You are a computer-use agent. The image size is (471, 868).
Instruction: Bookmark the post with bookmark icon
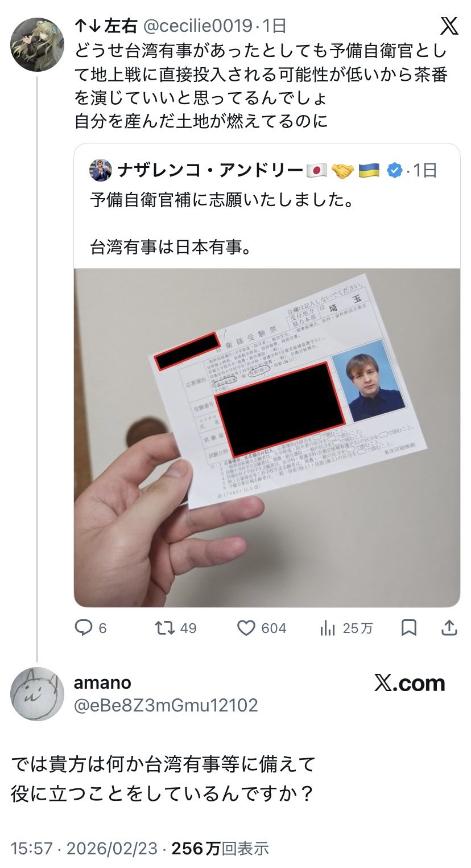pos(408,628)
